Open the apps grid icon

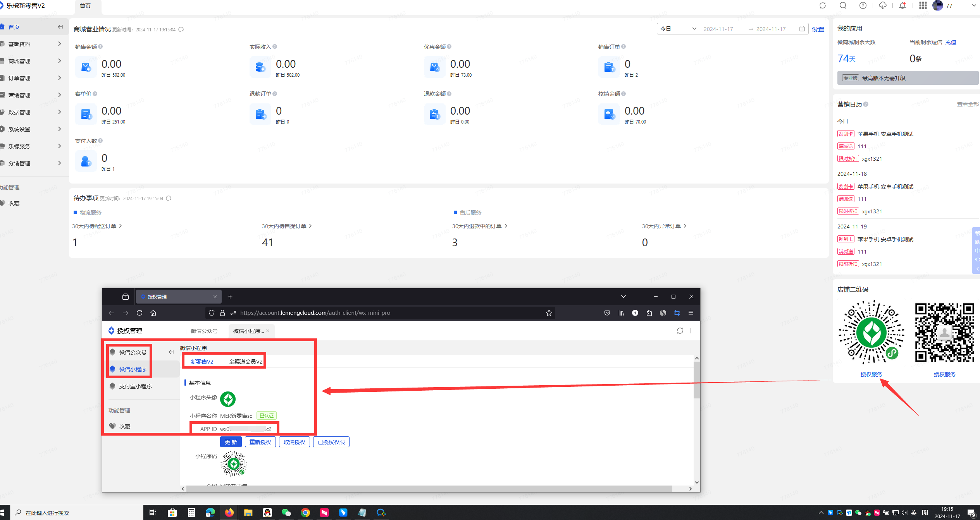[923, 5]
